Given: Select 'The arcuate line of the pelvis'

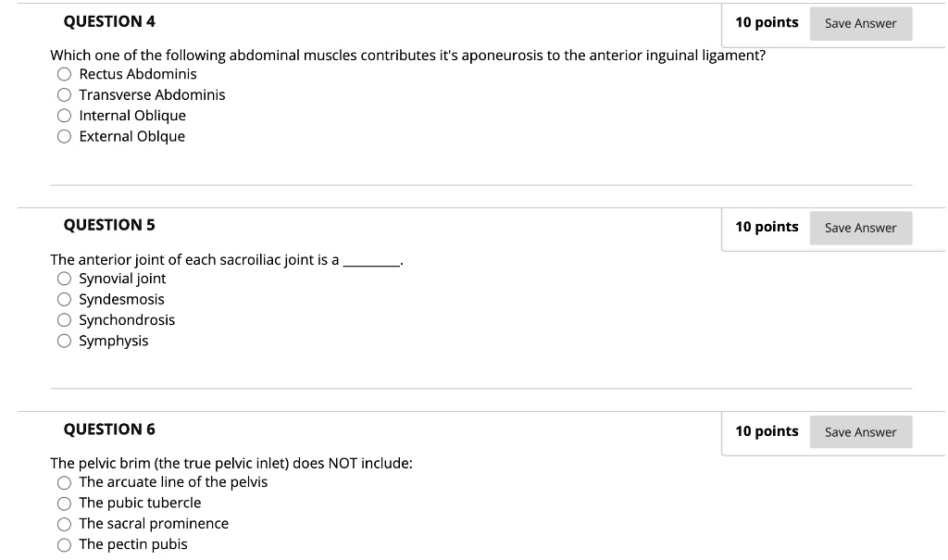Looking at the screenshot, I should click(64, 482).
